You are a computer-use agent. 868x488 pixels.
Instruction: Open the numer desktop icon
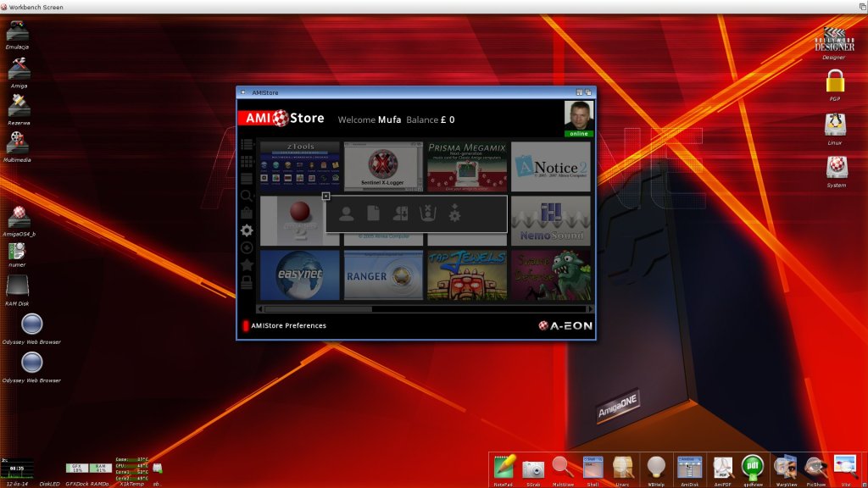click(17, 255)
